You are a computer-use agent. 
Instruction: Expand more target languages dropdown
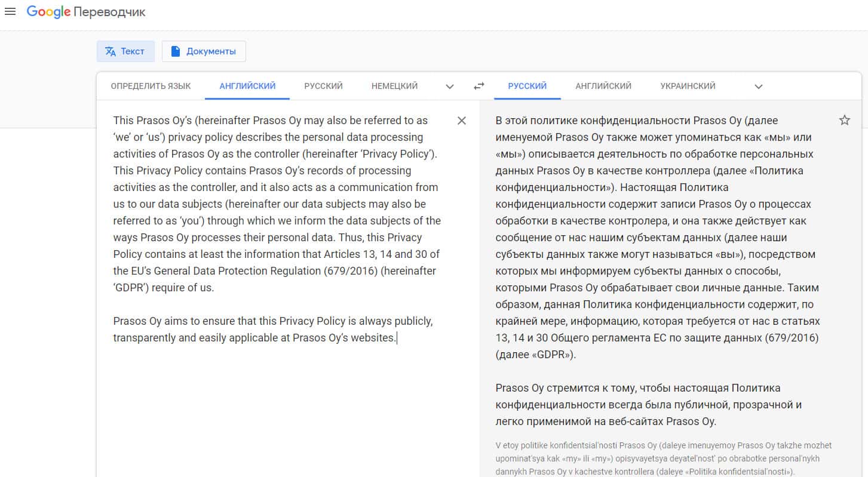758,87
